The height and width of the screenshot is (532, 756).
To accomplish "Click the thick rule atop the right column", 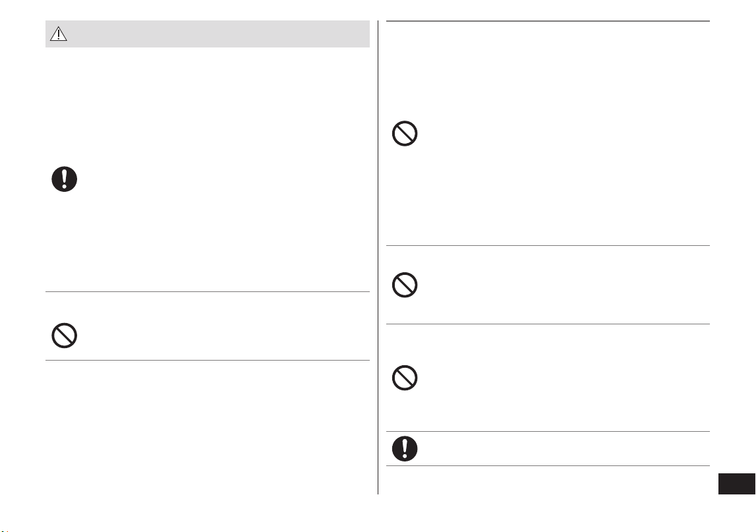I will [x=548, y=21].
